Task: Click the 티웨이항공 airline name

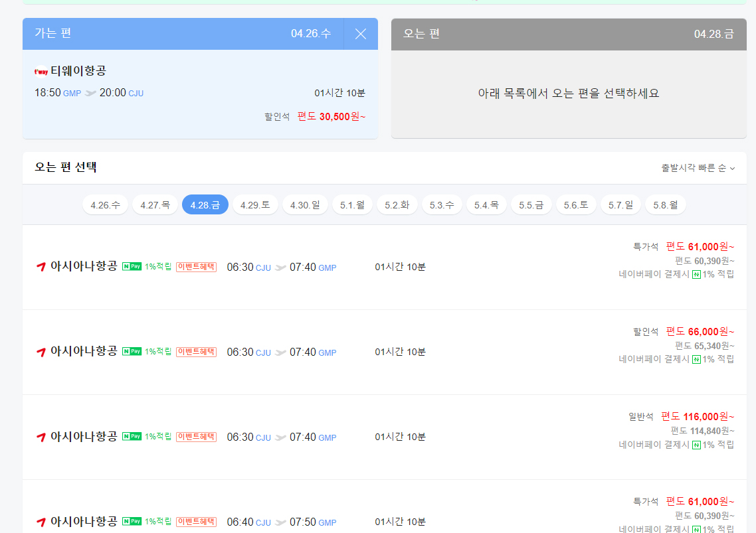Action: pyautogui.click(x=78, y=71)
